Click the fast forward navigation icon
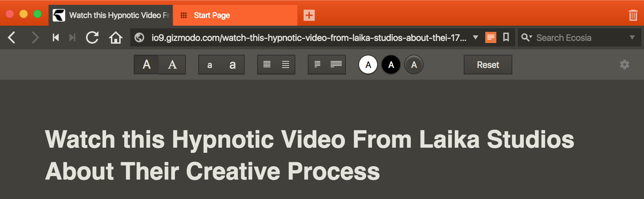Image resolution: width=644 pixels, height=199 pixels. click(x=72, y=37)
